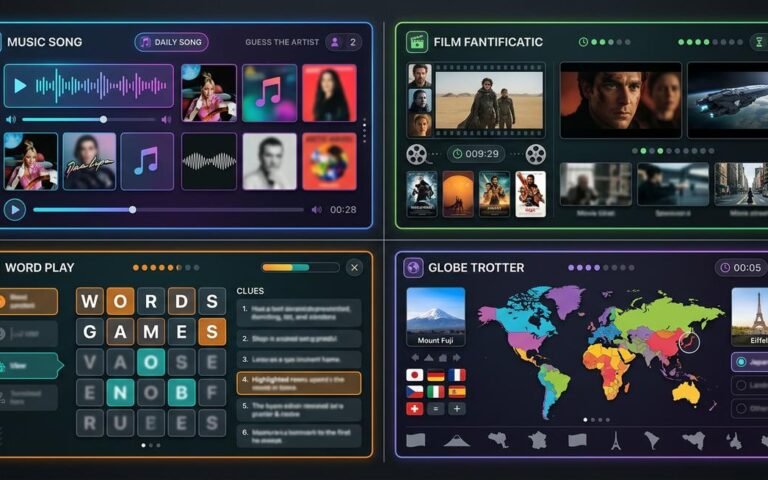Click the globe icon next to Globe Trotter
This screenshot has height=480, width=768.
413,268
